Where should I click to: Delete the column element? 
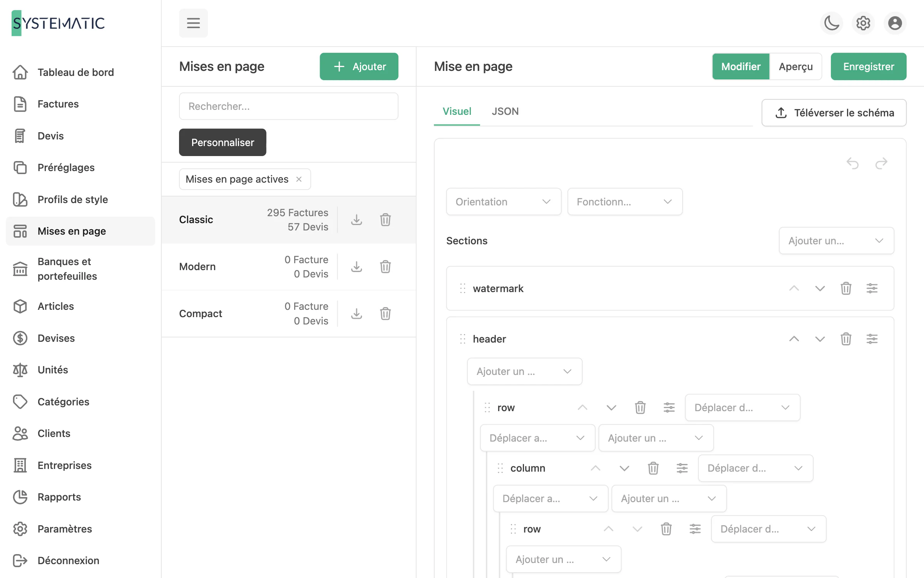point(653,468)
